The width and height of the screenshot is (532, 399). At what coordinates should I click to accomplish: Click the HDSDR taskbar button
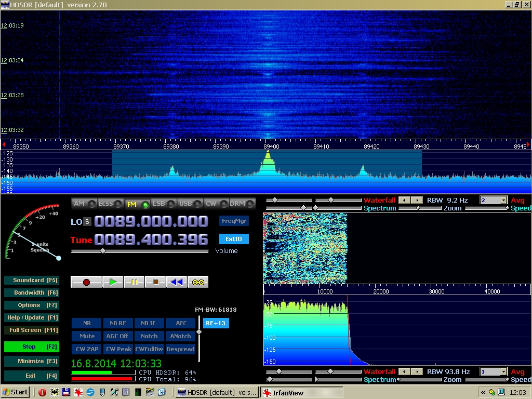pos(217,393)
